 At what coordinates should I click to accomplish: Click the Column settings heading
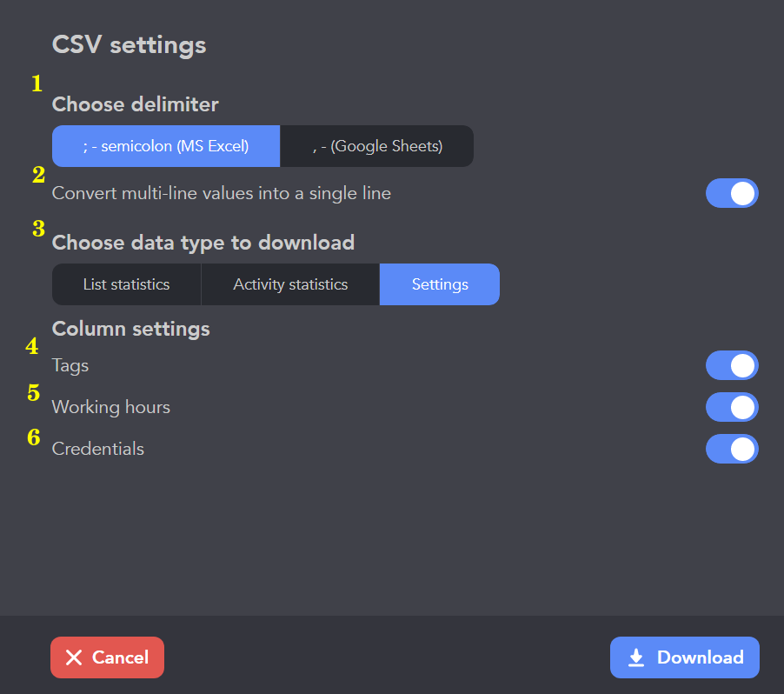[131, 330]
